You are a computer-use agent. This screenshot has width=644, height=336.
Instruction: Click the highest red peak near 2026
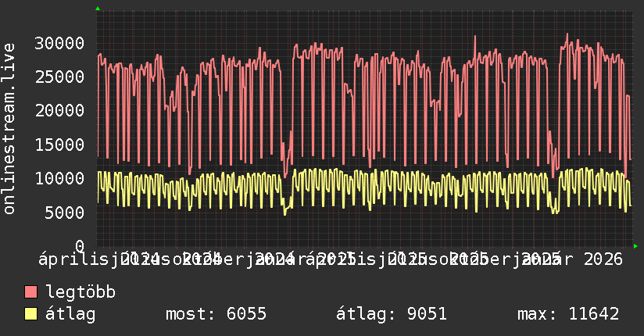[x=567, y=34]
